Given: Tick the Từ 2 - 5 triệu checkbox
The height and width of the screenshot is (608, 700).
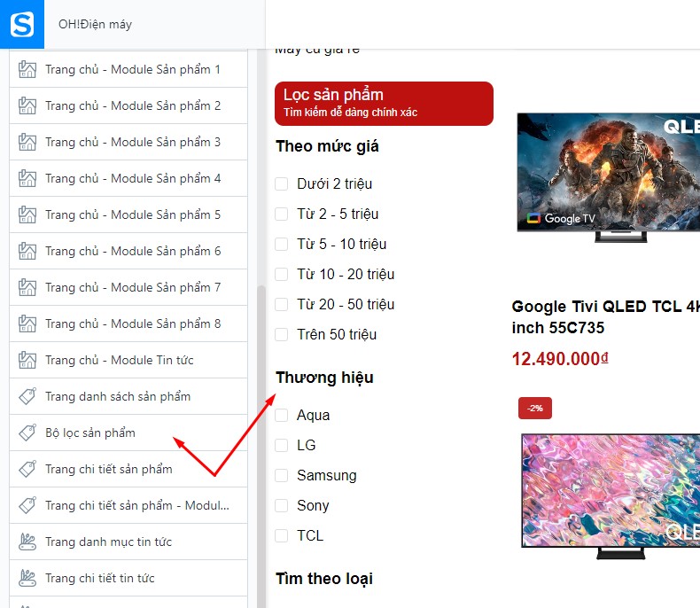Looking at the screenshot, I should pos(281,214).
